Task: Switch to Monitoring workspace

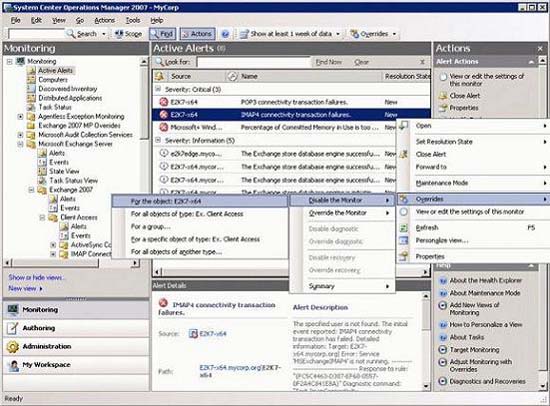Action: pyautogui.click(x=76, y=310)
